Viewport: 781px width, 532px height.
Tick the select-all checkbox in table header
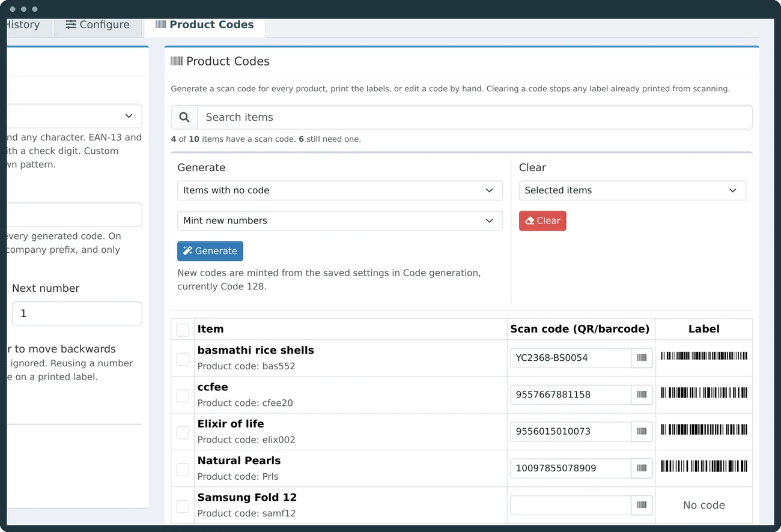coord(183,330)
